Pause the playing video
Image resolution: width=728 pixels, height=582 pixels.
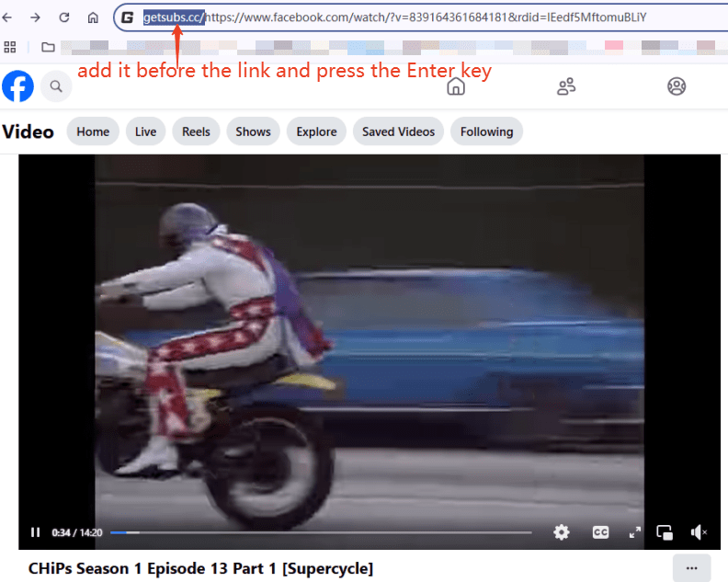click(x=35, y=532)
